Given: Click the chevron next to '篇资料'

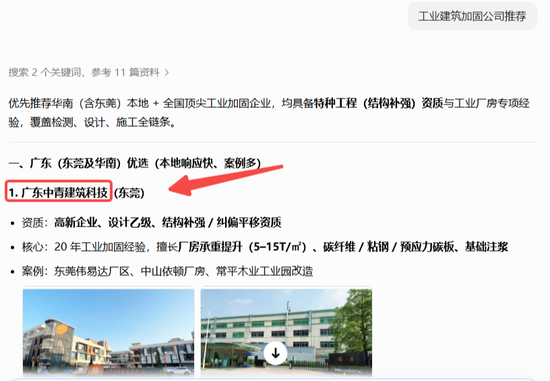Looking at the screenshot, I should pyautogui.click(x=167, y=73).
